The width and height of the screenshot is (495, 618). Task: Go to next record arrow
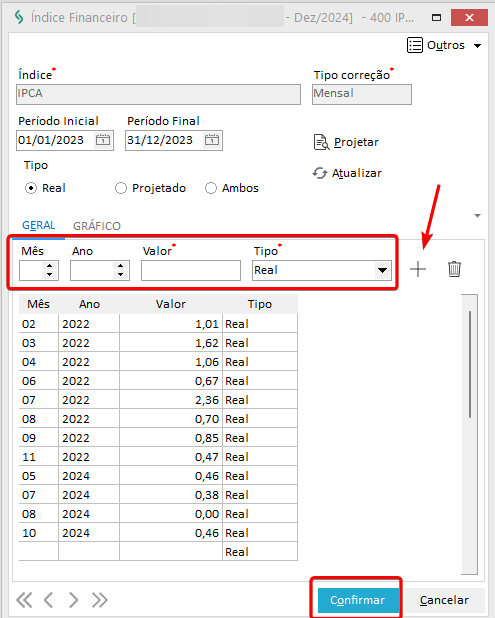[x=73, y=600]
